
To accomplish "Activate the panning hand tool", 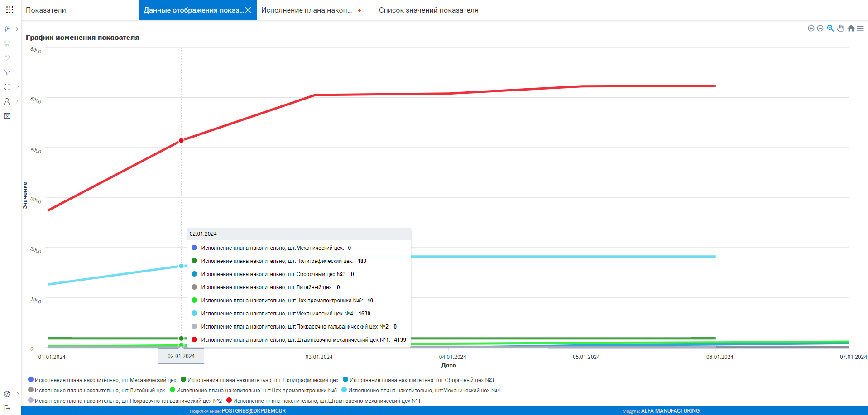I will click(840, 28).
